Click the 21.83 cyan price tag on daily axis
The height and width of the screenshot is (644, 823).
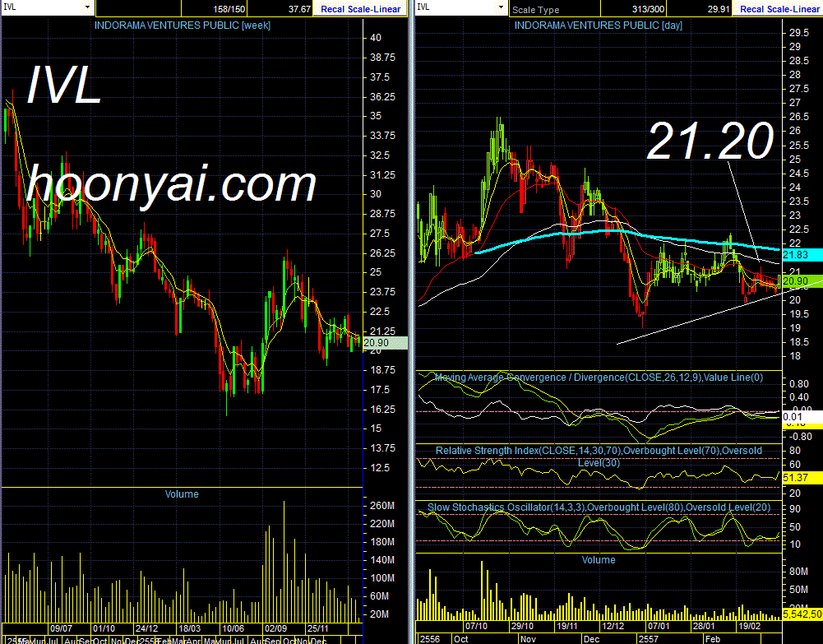(802, 254)
